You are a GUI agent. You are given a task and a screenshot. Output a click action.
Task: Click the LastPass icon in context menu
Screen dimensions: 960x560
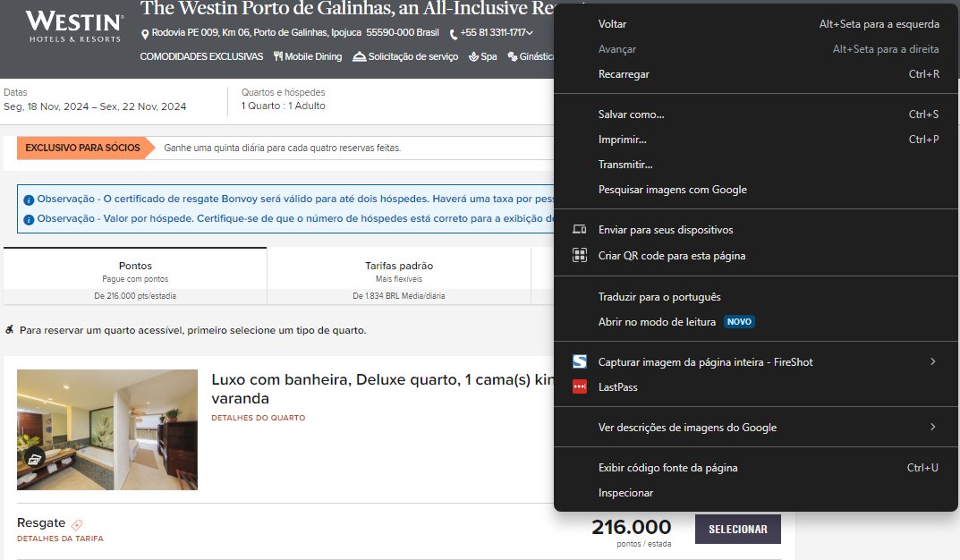click(x=579, y=386)
